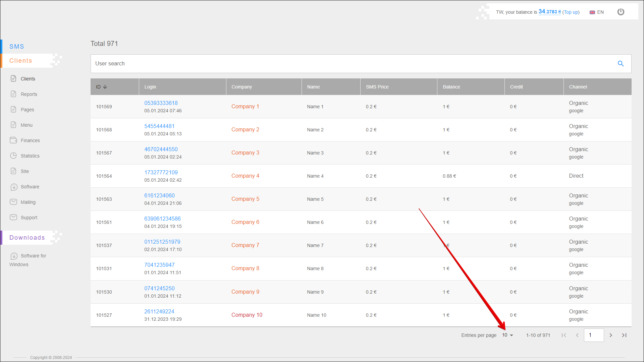644x362 pixels.
Task: Open the Downloads section
Action: 27,238
